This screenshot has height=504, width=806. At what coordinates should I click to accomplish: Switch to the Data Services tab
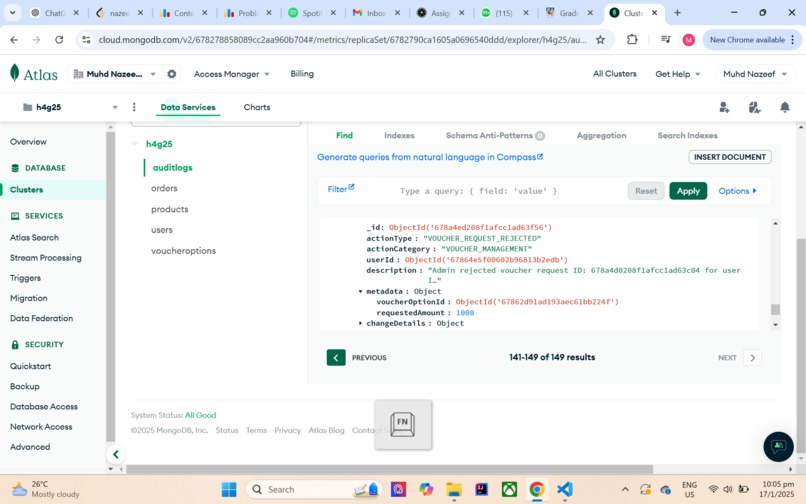click(x=188, y=107)
